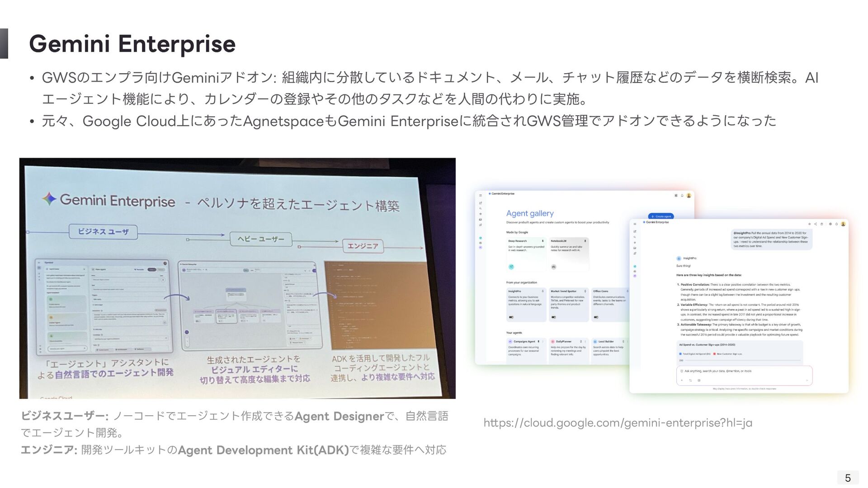The height and width of the screenshot is (488, 868).
Task: Toggle pin on NotebookLM card
Action: coord(585,241)
